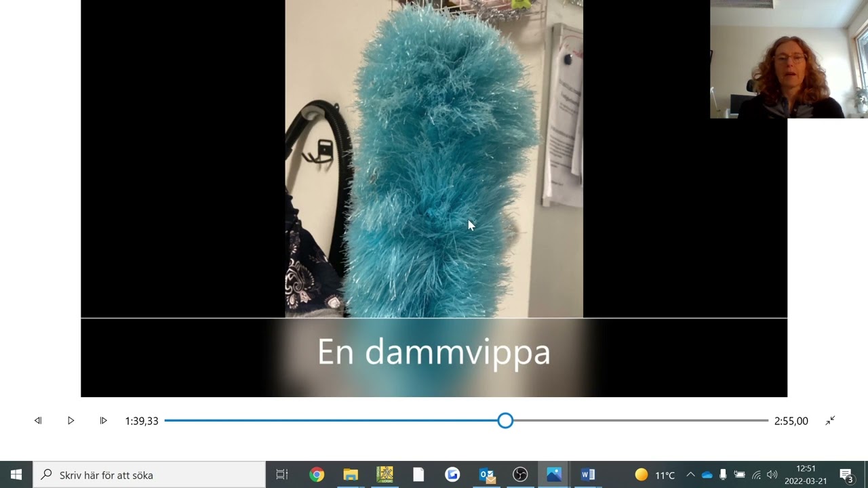Click the microphone tray icon
Image resolution: width=868 pixels, height=488 pixels.
pyautogui.click(x=723, y=475)
